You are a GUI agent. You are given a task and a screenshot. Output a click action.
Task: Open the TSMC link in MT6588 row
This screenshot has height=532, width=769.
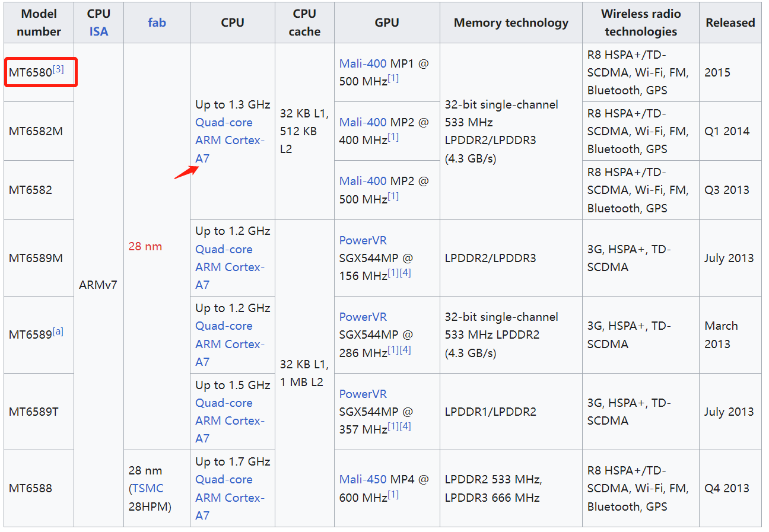click(x=148, y=489)
